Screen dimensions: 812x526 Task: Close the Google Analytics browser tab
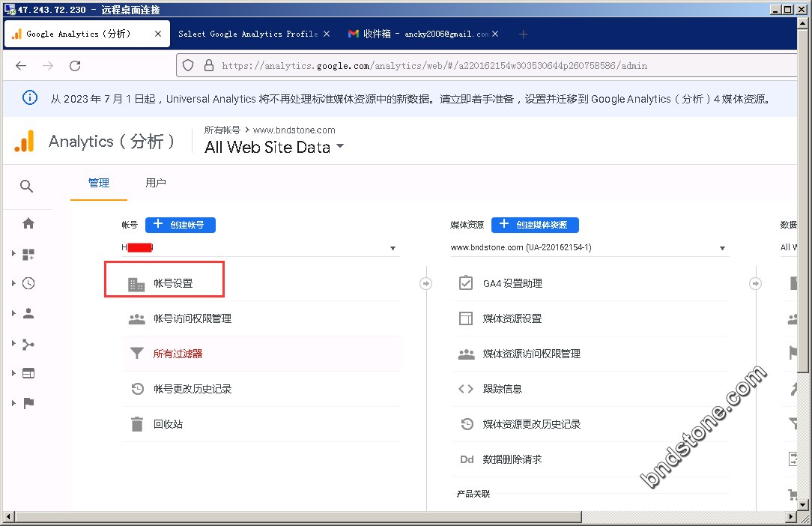pyautogui.click(x=158, y=34)
